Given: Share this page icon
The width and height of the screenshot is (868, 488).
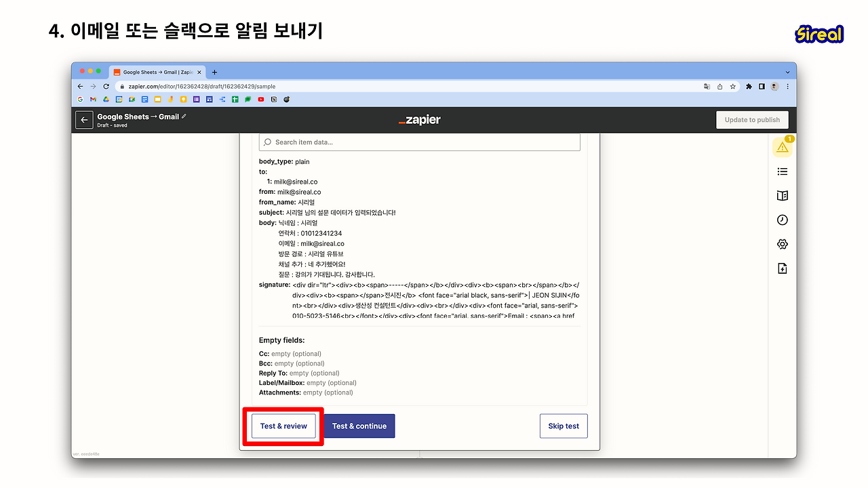Looking at the screenshot, I should [x=719, y=87].
